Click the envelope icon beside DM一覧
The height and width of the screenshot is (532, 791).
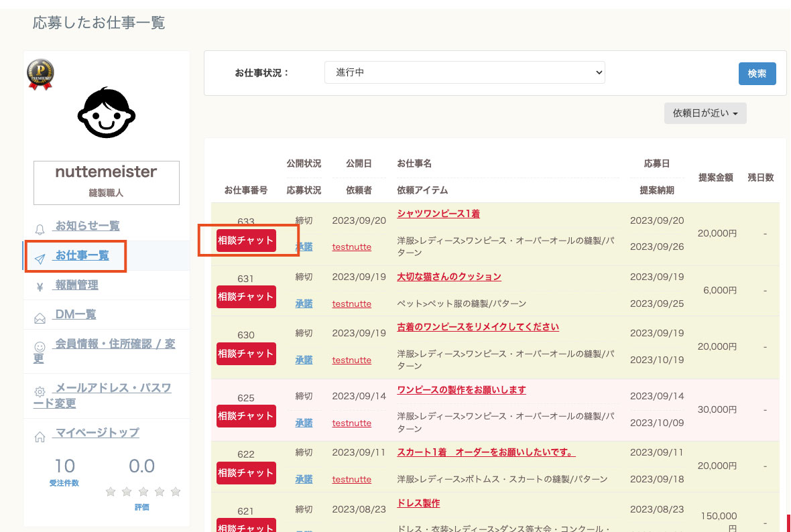pyautogui.click(x=40, y=318)
